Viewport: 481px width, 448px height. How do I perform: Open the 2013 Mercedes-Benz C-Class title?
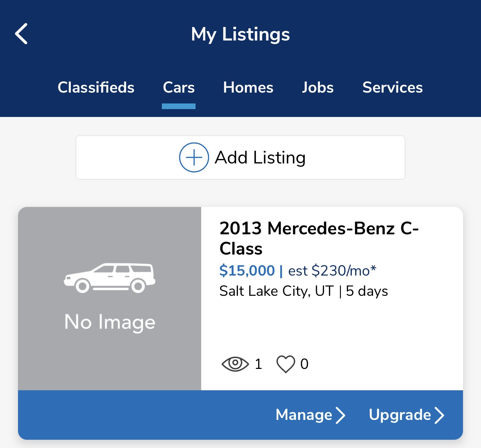pos(319,238)
